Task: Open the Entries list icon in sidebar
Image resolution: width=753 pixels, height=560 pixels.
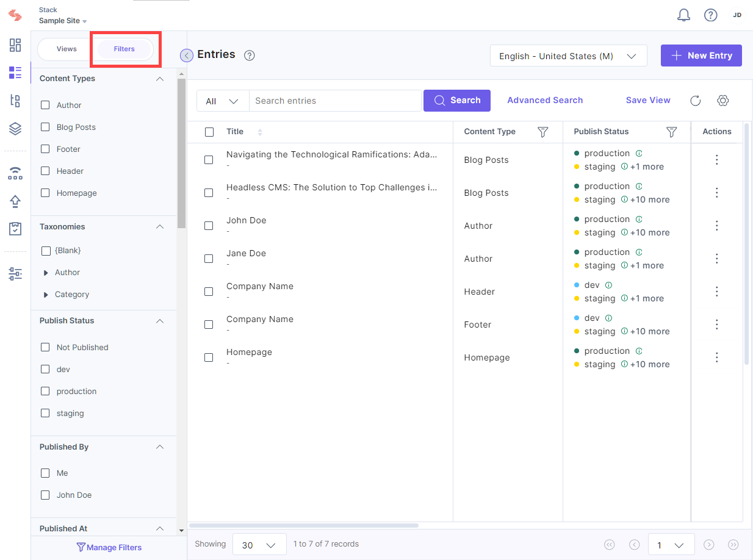Action: (x=15, y=73)
